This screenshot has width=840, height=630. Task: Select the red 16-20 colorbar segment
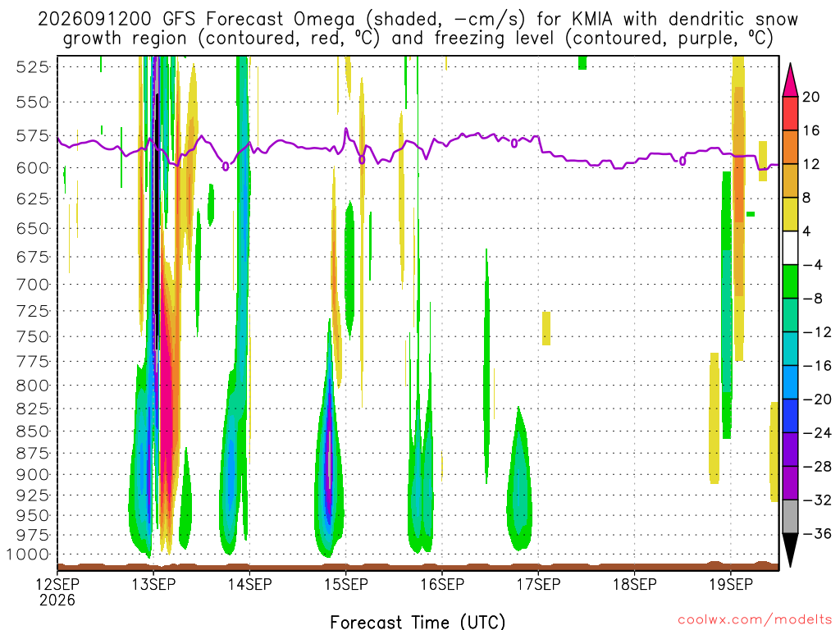(x=790, y=113)
